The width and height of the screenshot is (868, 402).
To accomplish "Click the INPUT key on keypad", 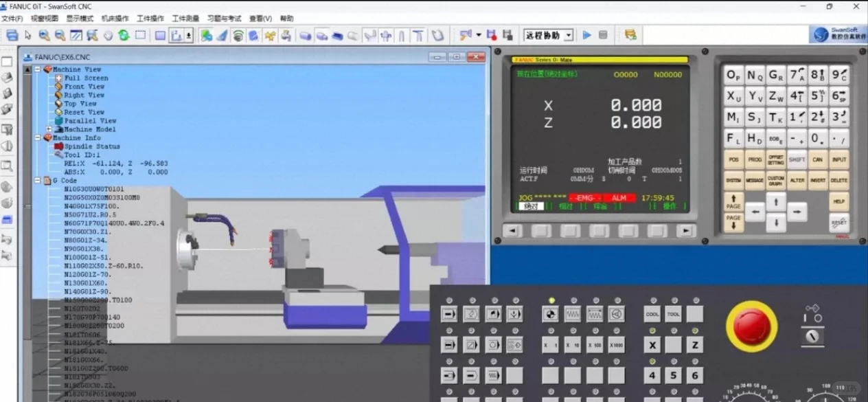I will 838,159.
